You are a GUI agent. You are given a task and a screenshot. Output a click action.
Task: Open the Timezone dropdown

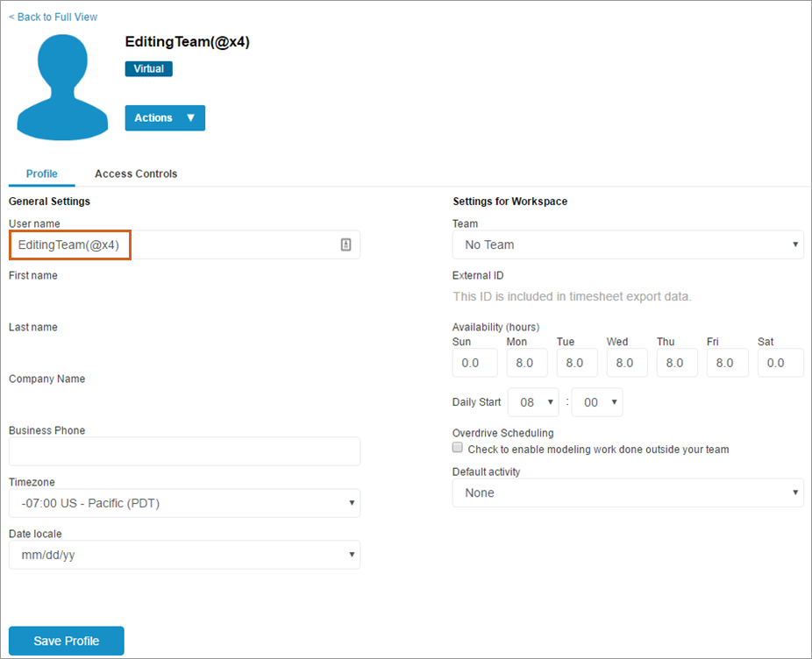184,503
